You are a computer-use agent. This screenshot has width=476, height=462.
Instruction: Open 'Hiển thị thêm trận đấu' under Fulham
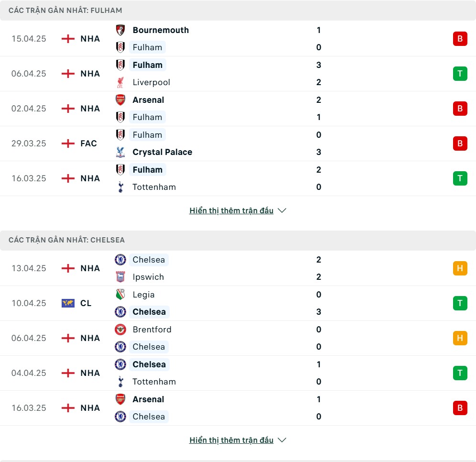[231, 210]
